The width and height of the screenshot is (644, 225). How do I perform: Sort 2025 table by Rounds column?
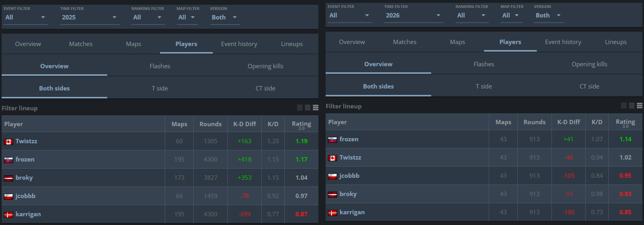click(210, 124)
